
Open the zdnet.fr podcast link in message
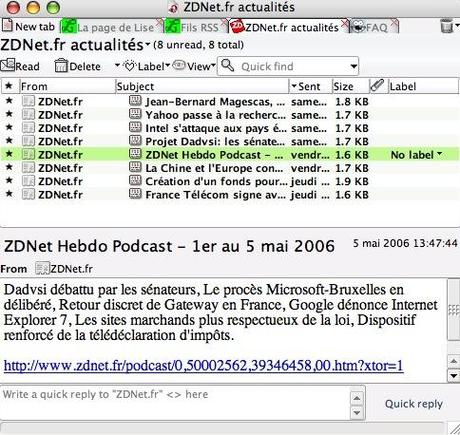point(204,365)
